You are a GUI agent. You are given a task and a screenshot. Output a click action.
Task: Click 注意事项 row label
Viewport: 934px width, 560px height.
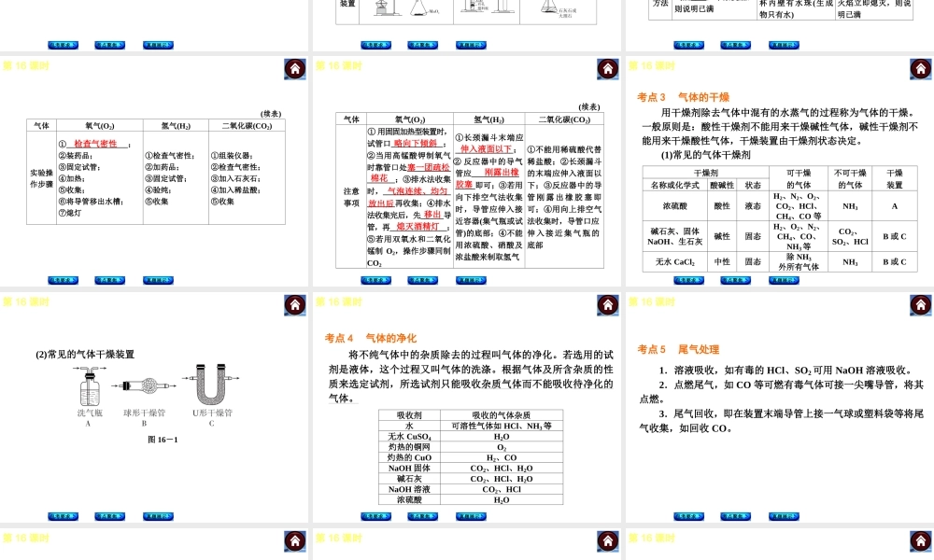(351, 197)
